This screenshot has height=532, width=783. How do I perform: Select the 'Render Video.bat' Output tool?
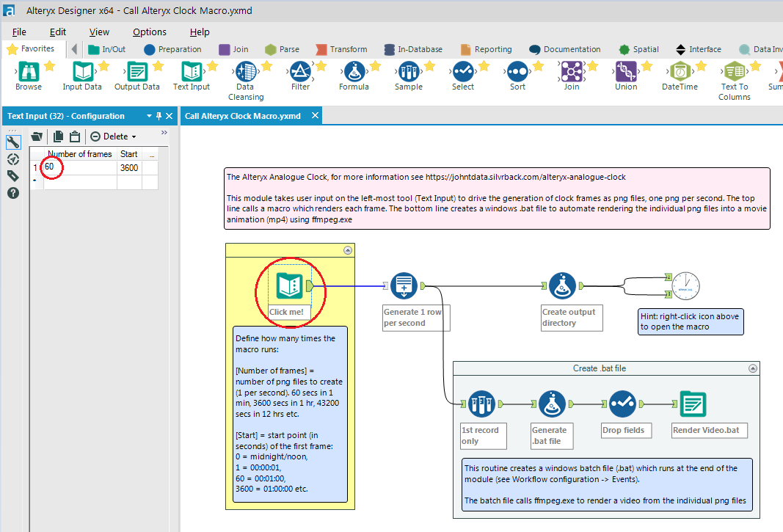[693, 404]
